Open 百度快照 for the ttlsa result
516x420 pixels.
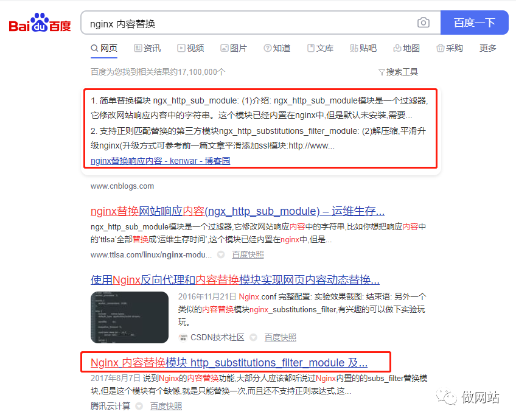click(248, 255)
